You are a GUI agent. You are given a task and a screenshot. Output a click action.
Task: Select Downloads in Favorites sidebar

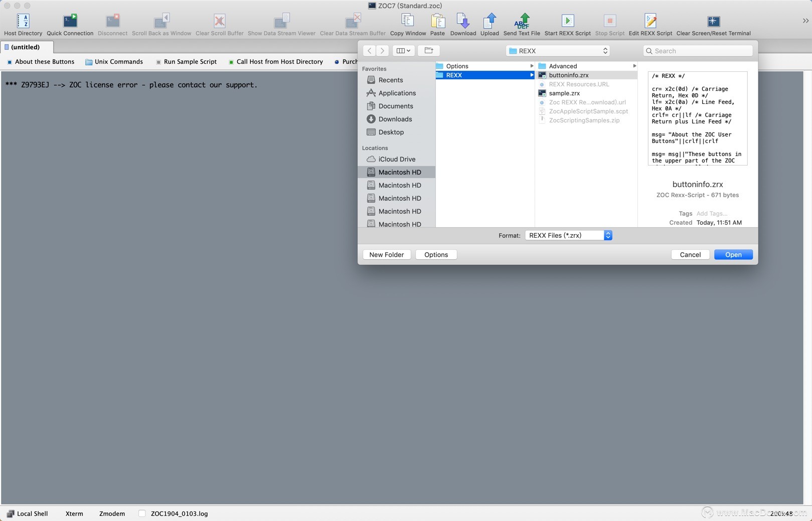pos(395,119)
